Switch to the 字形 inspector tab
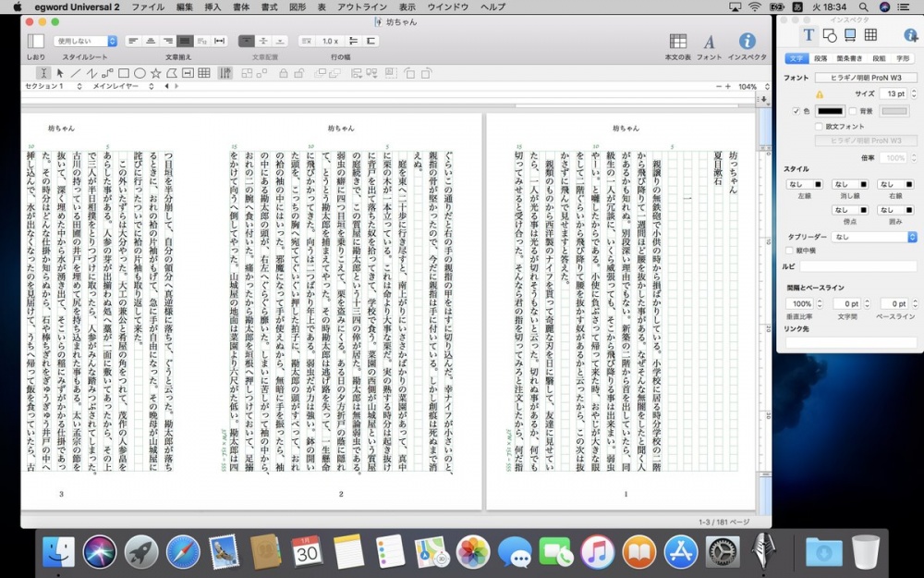The image size is (924, 578). tap(902, 58)
